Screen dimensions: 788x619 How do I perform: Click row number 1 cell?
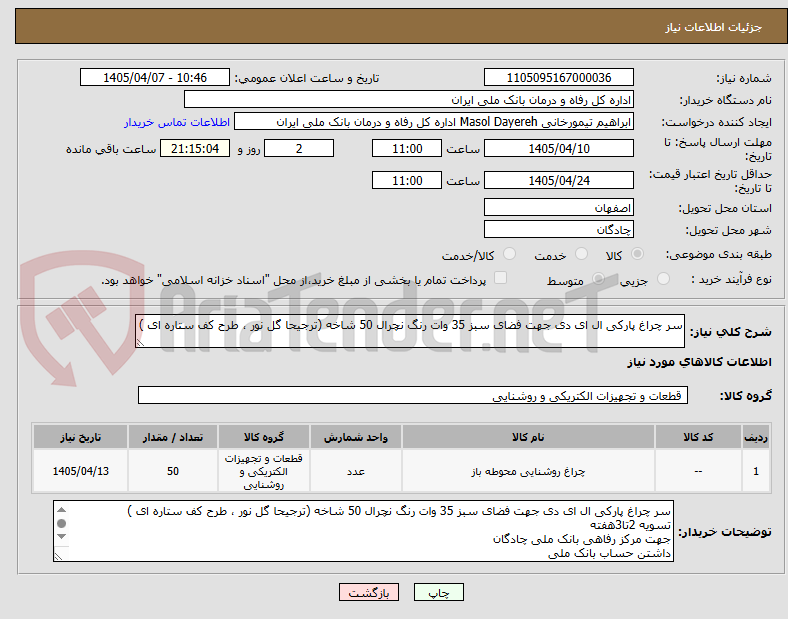756,471
